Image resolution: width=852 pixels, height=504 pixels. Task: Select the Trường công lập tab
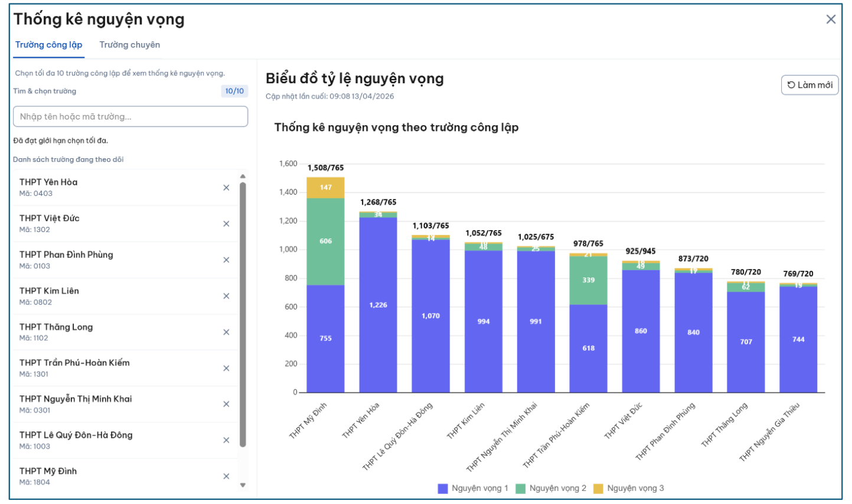point(48,45)
